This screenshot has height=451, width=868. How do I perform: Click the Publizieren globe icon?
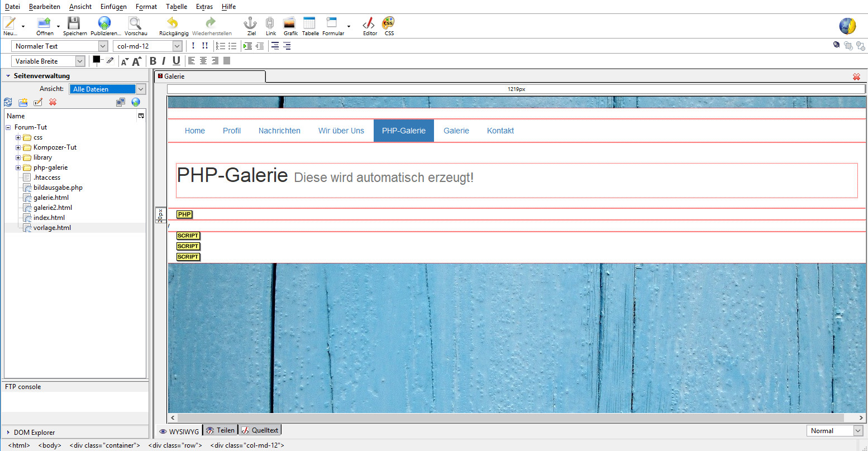pyautogui.click(x=104, y=23)
